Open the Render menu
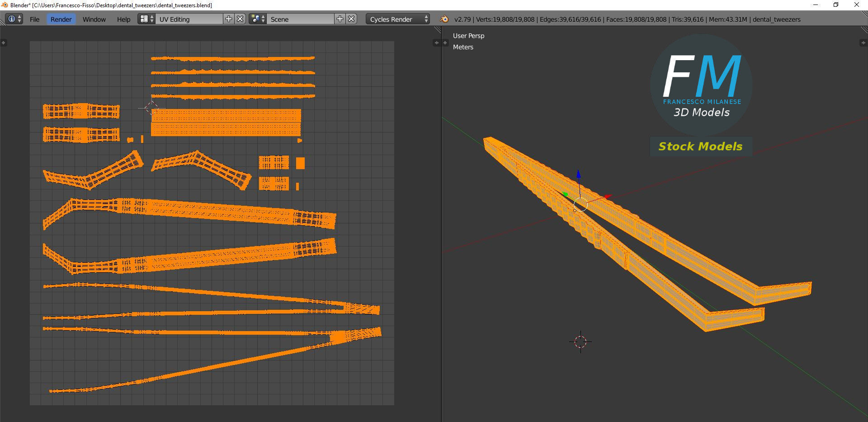The height and width of the screenshot is (422, 868). pos(61,19)
